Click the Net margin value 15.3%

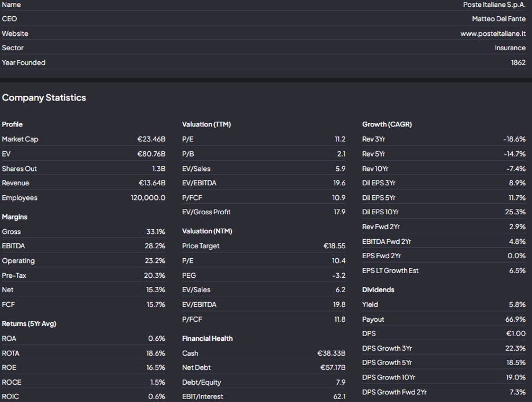[156, 290]
